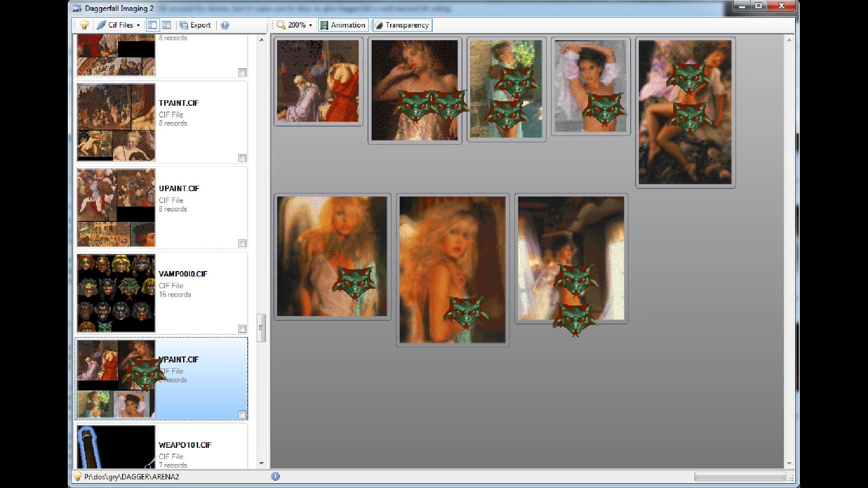The width and height of the screenshot is (868, 488).
Task: Click the magnifier zoom icon
Action: 281,25
